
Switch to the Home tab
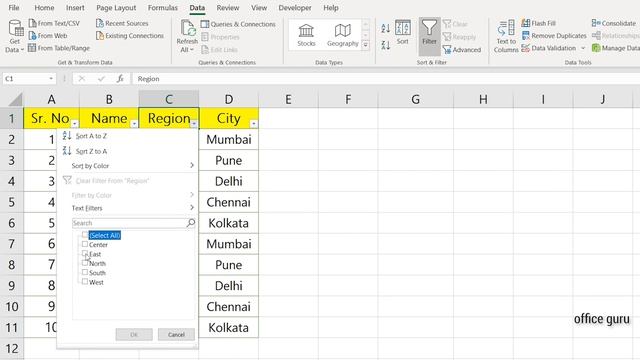44,8
